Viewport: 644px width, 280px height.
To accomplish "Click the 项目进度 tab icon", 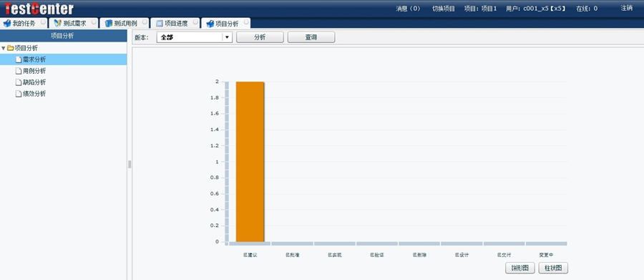I will coord(160,24).
